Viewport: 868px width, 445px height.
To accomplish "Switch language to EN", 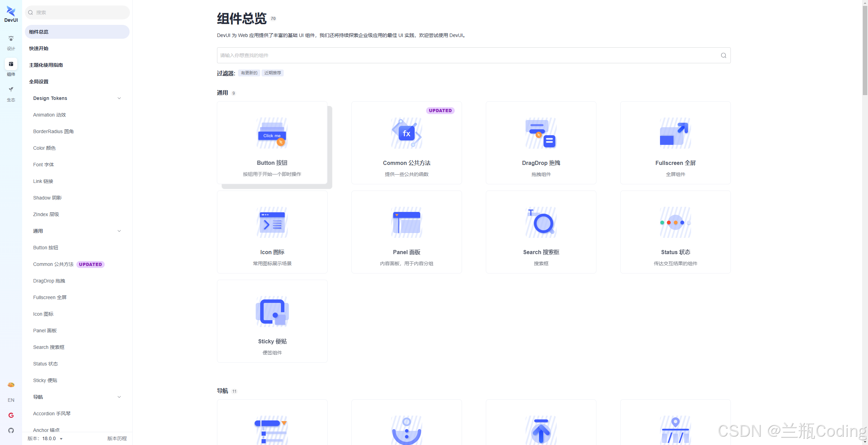I will (x=11, y=400).
